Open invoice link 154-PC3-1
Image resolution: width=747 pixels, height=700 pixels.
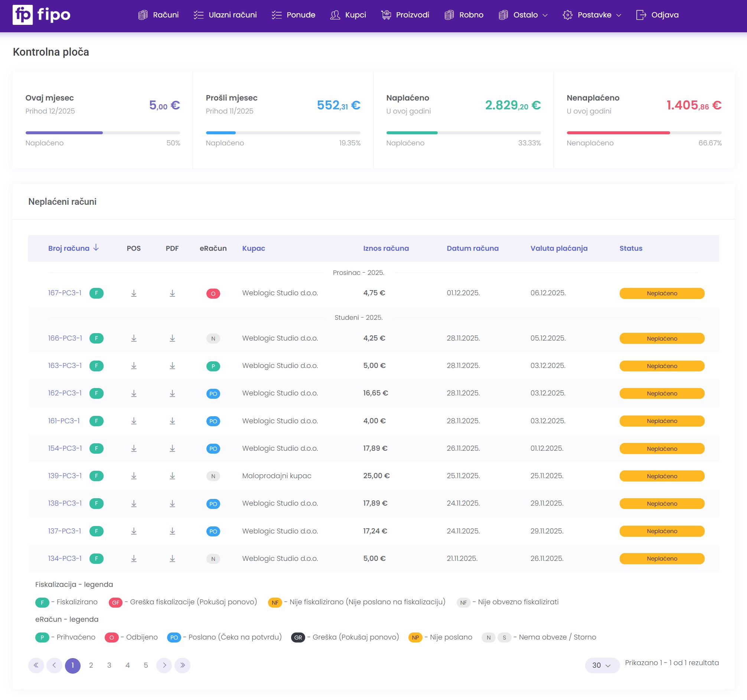65,448
